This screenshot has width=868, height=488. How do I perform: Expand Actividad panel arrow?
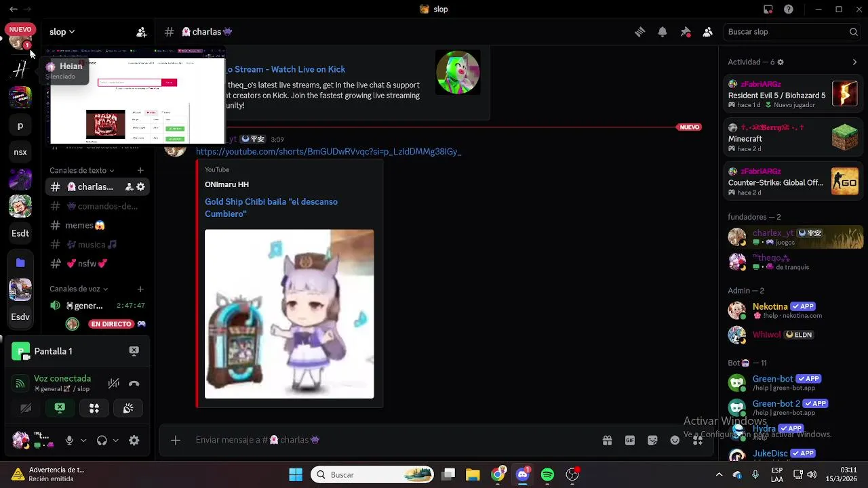tap(854, 62)
